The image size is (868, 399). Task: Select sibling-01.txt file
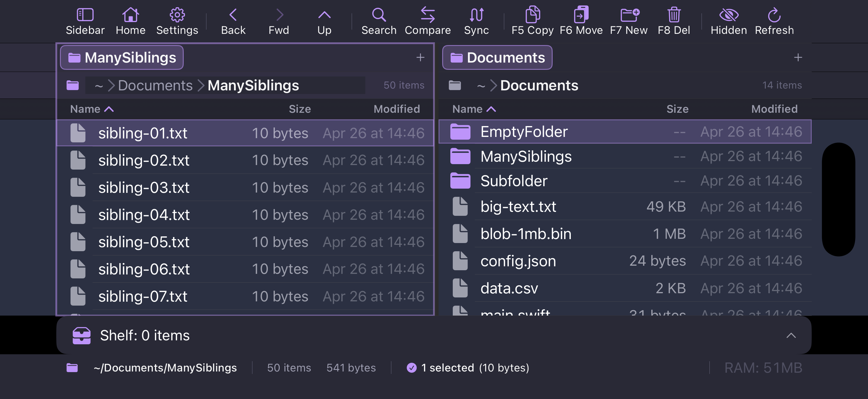[x=245, y=133]
